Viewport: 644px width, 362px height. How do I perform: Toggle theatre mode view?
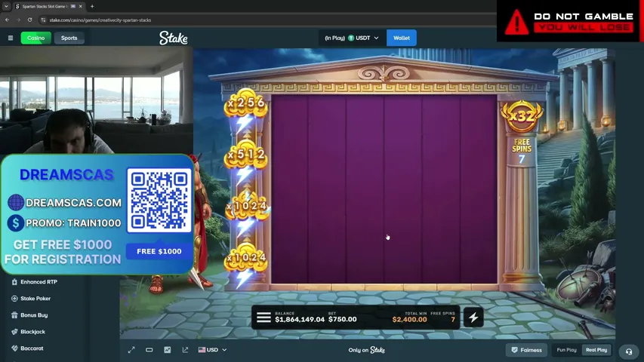pos(149,350)
